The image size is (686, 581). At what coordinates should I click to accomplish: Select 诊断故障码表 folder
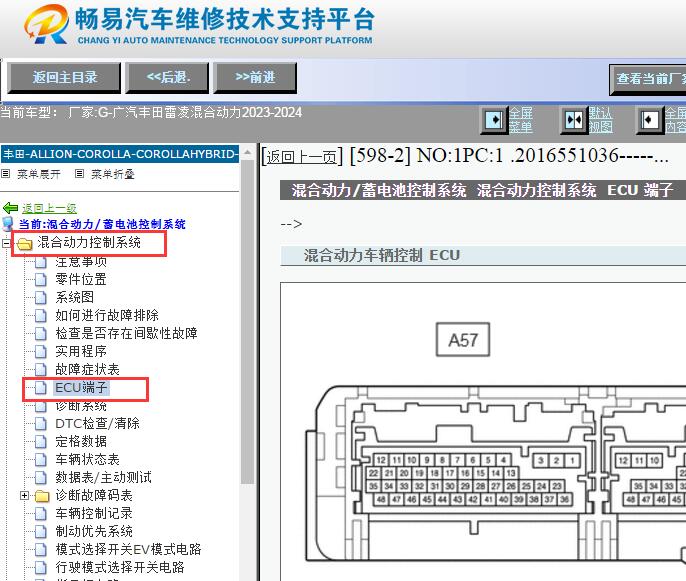pyautogui.click(x=94, y=496)
